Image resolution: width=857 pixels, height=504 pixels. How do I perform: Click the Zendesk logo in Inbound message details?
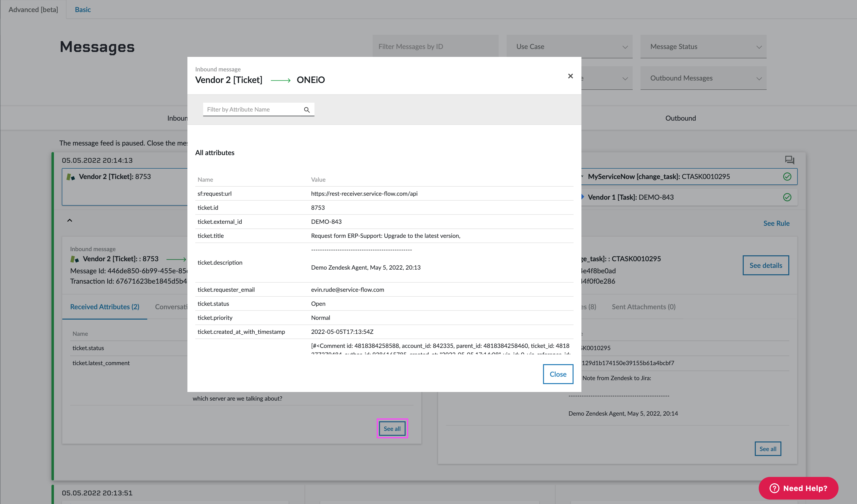74,259
